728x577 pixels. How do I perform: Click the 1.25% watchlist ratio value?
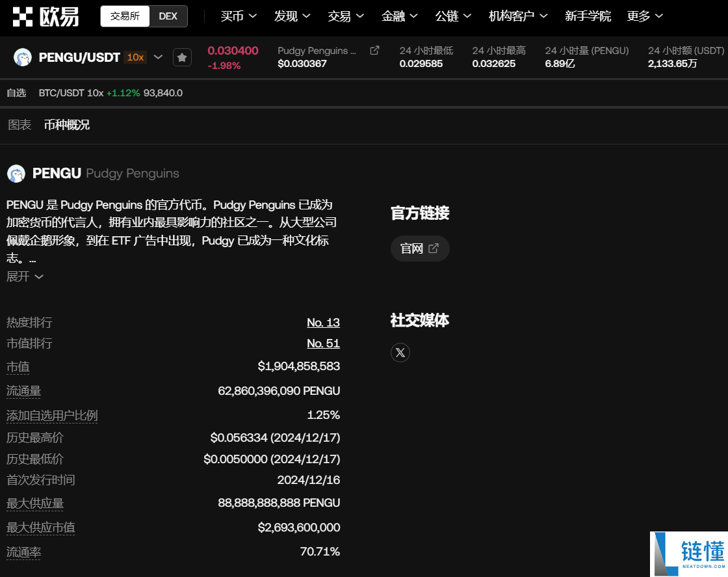point(324,415)
